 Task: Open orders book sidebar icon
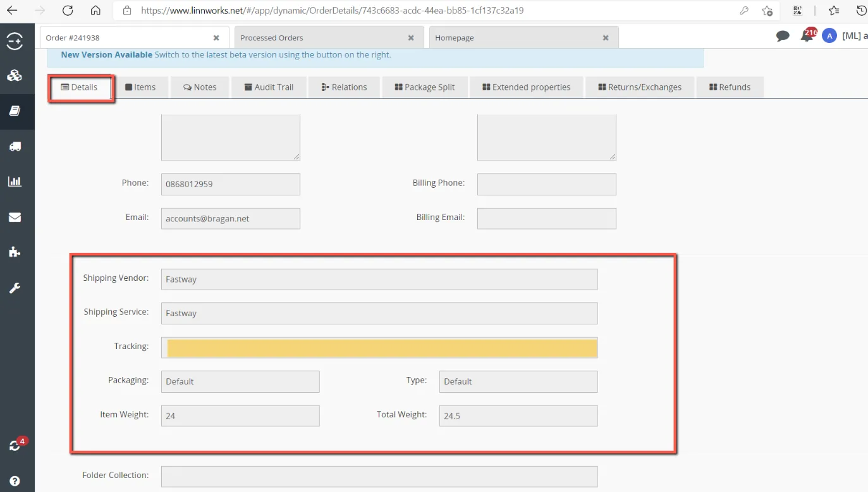coord(15,111)
